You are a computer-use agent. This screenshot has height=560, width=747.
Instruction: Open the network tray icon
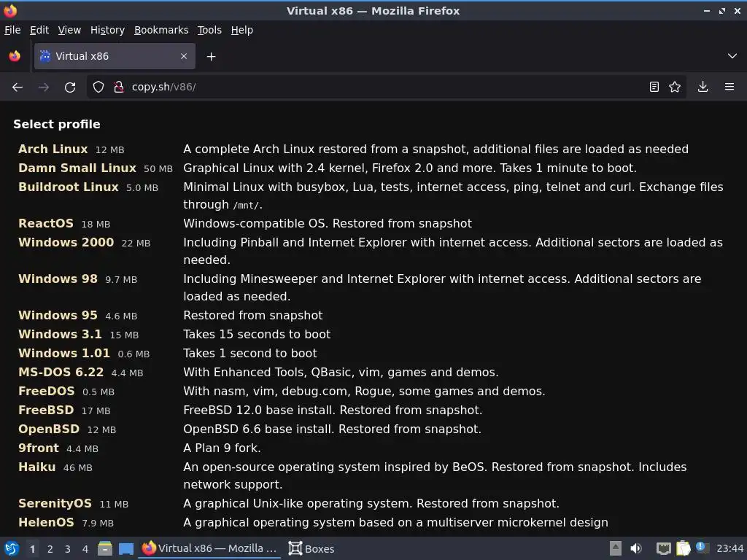point(663,548)
